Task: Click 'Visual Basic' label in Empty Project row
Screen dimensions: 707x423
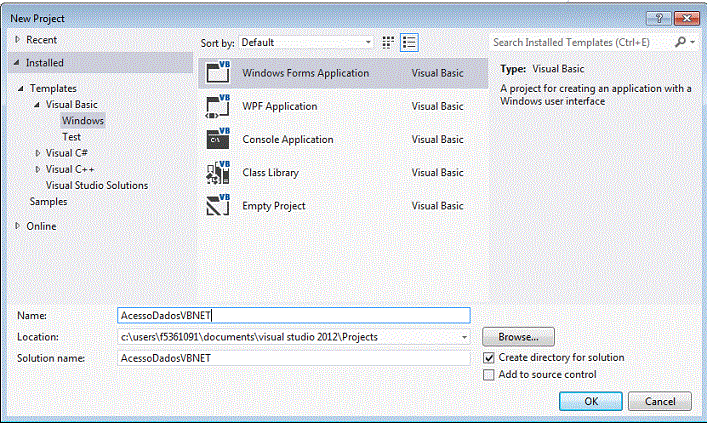Action: pyautogui.click(x=437, y=206)
